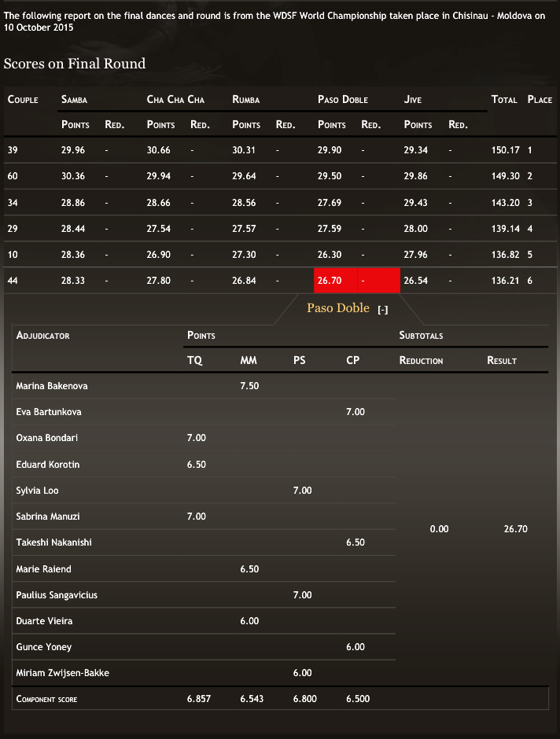Expand couple 39's Samba score 29.96
560x739 pixels.
point(73,150)
